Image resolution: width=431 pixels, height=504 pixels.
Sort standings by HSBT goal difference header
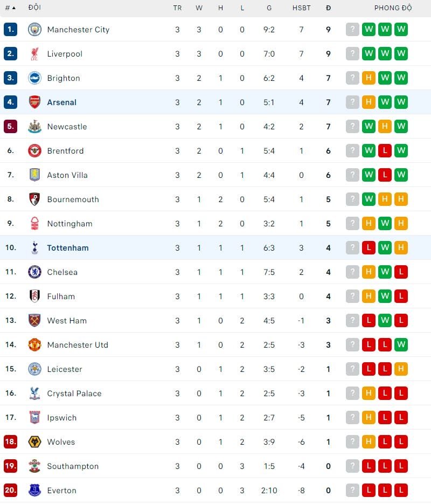(301, 8)
